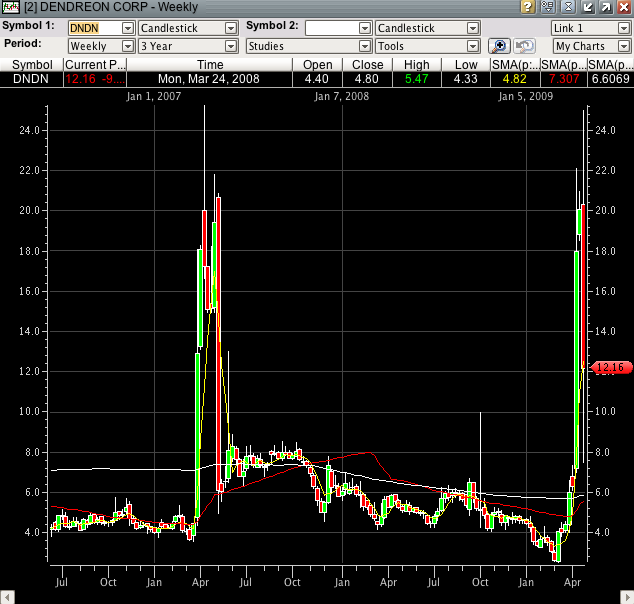The image size is (634, 604).
Task: Click the chart application icon in title bar
Action: coord(9,7)
